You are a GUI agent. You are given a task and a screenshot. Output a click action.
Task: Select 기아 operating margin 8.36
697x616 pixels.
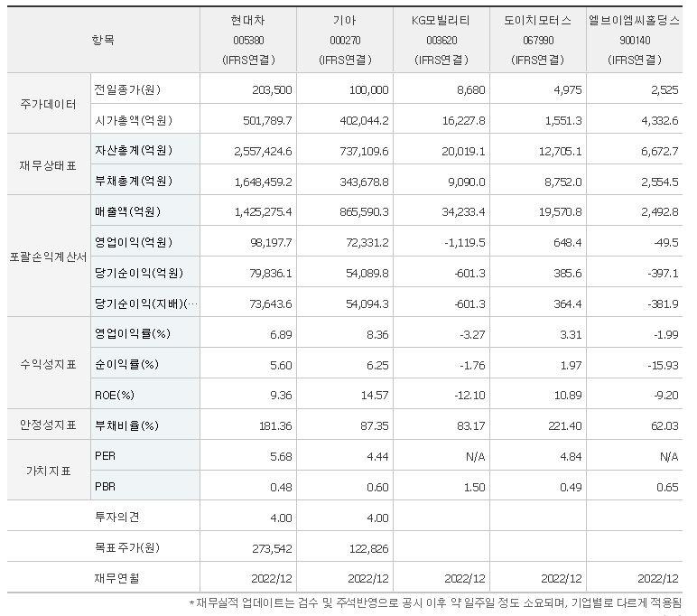(377, 334)
